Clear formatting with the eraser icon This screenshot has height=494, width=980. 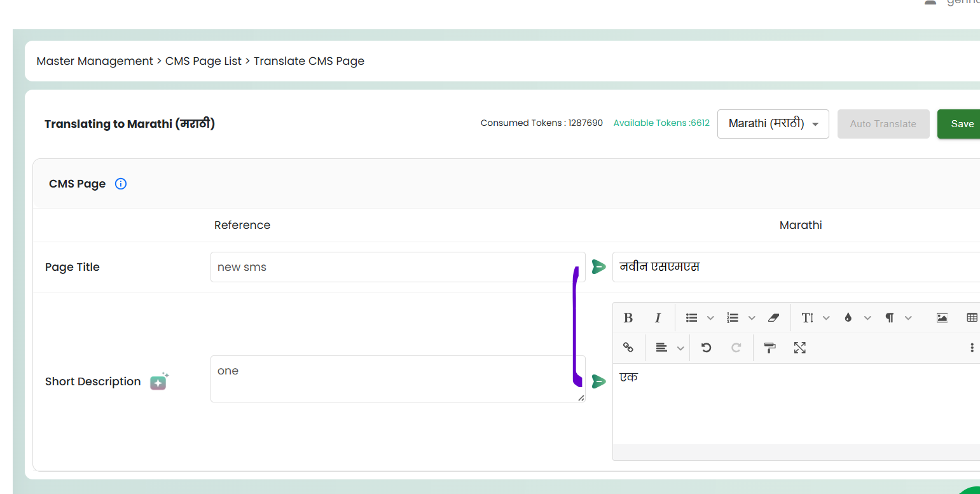[773, 318]
